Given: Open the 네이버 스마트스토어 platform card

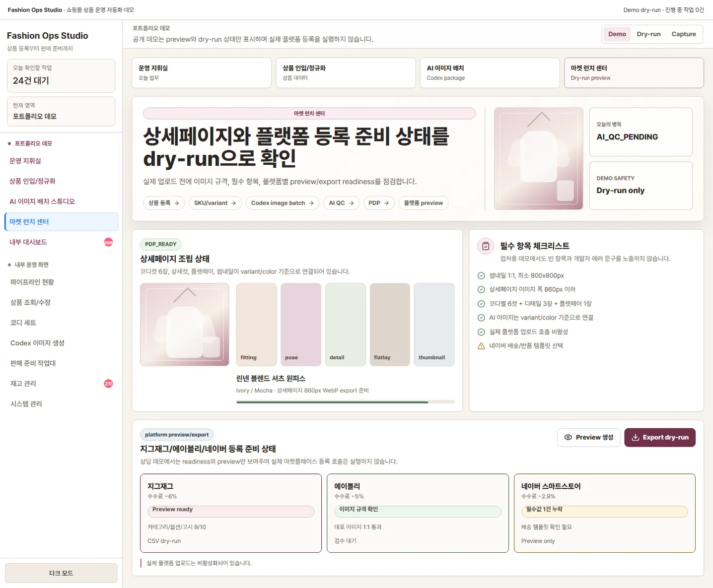Looking at the screenshot, I should click(x=604, y=513).
